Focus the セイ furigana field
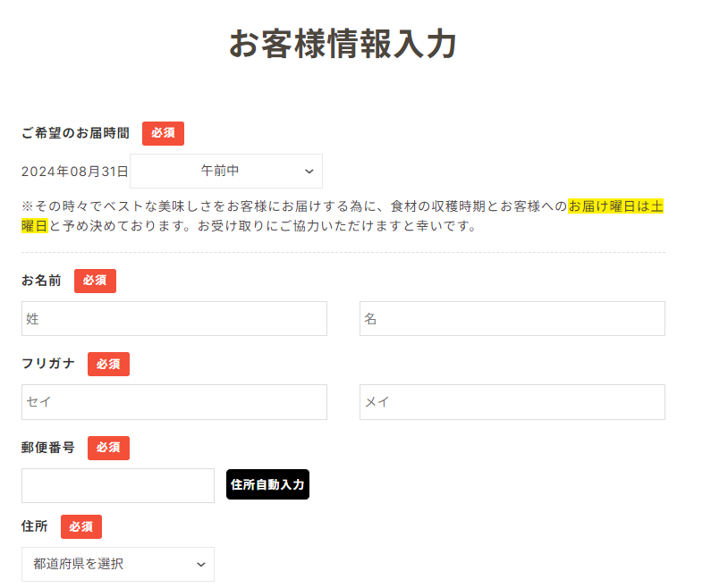The image size is (711, 588). click(174, 402)
